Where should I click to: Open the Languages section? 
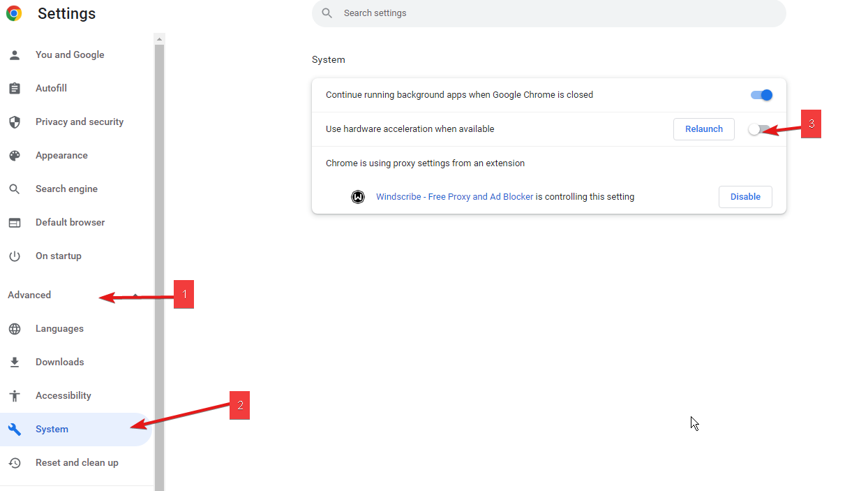pyautogui.click(x=59, y=328)
